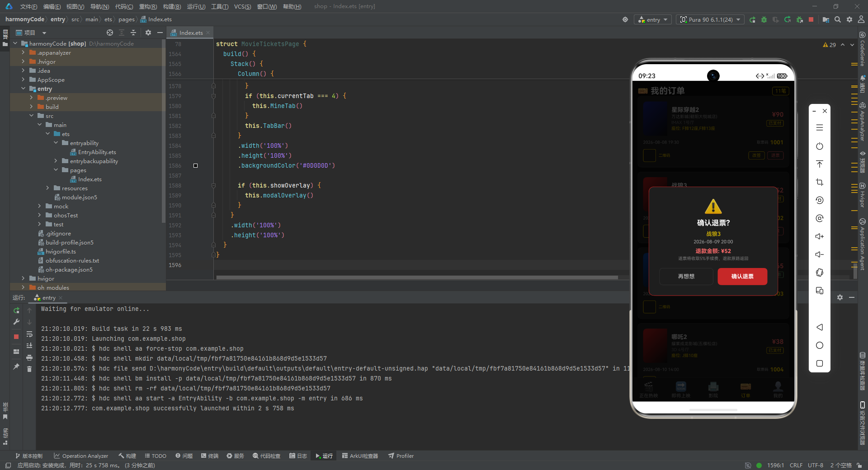The image size is (868, 470).
Task: Open the 文件(F) menu
Action: tap(28, 6)
